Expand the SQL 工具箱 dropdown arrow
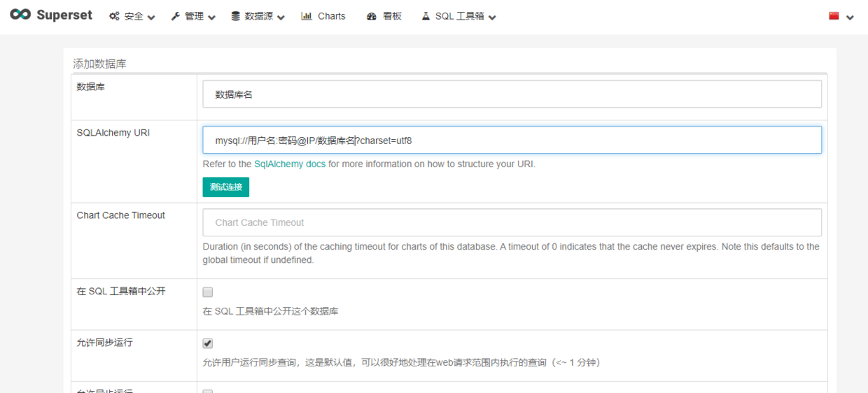The height and width of the screenshot is (393, 868). click(x=492, y=17)
